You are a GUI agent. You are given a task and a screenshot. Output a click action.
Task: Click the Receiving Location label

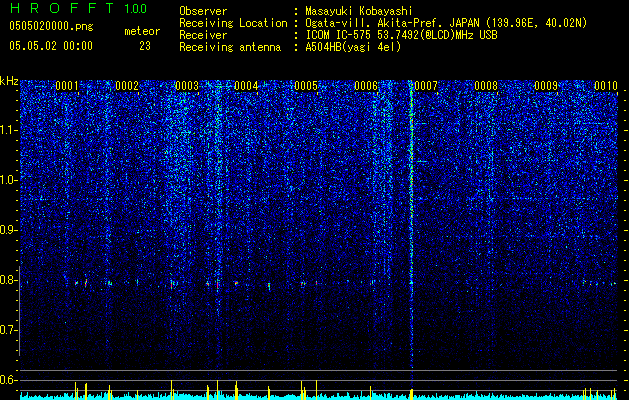click(x=233, y=23)
